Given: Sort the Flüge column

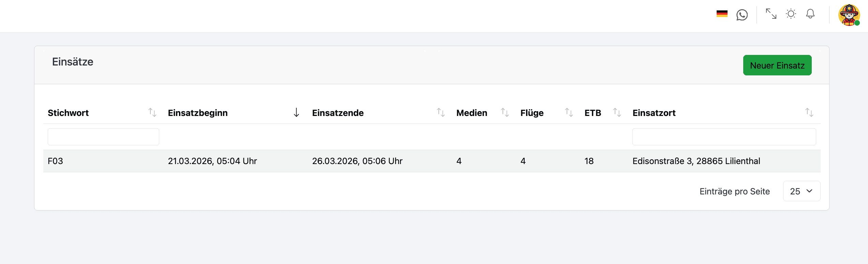Looking at the screenshot, I should (569, 113).
